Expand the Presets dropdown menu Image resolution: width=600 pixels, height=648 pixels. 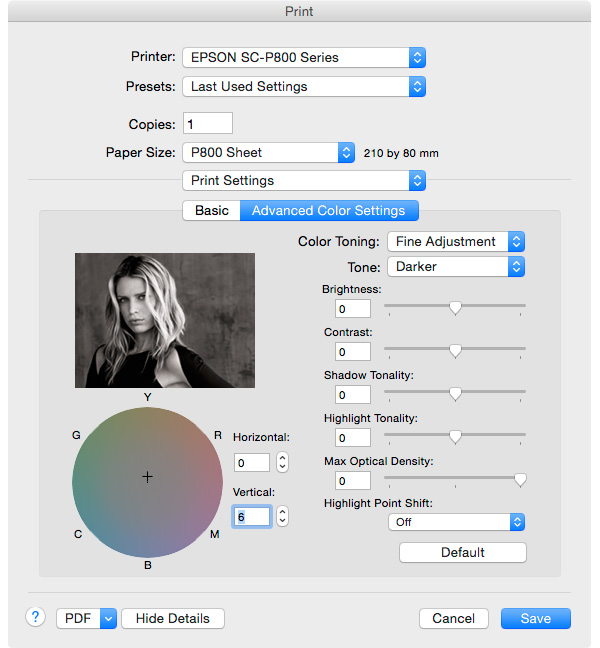303,87
